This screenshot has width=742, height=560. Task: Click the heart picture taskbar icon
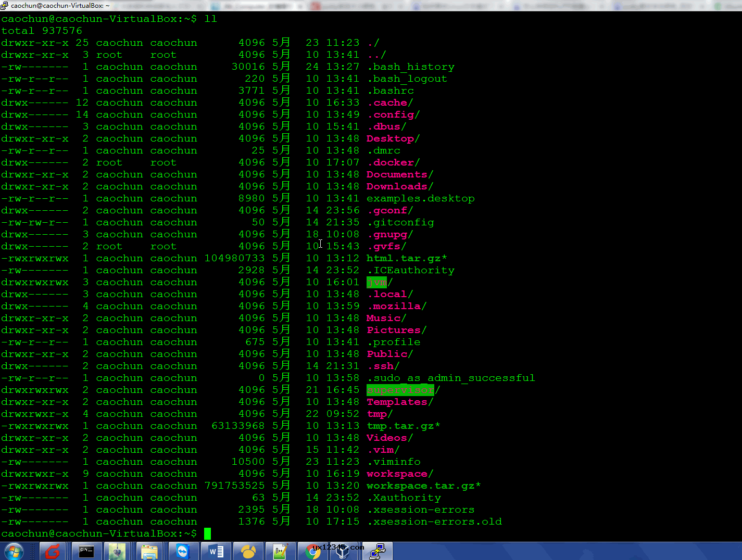coord(118,551)
